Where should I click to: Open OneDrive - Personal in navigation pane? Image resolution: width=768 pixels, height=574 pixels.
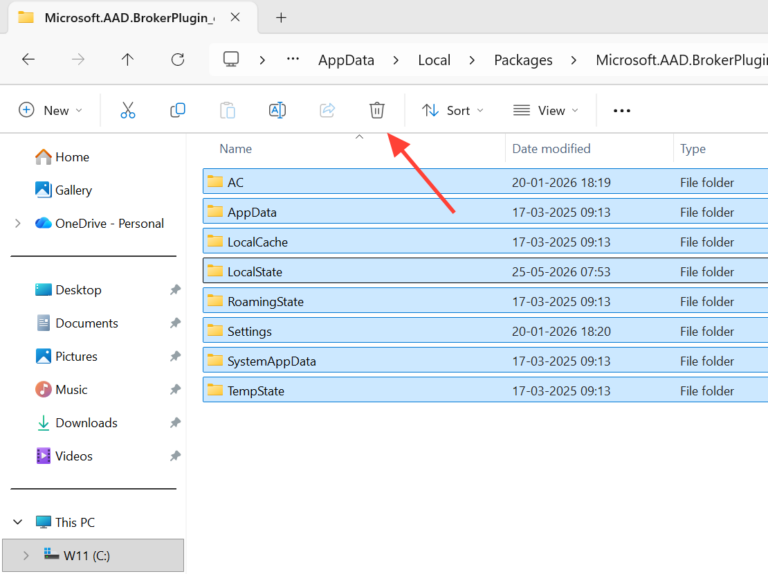pos(99,223)
